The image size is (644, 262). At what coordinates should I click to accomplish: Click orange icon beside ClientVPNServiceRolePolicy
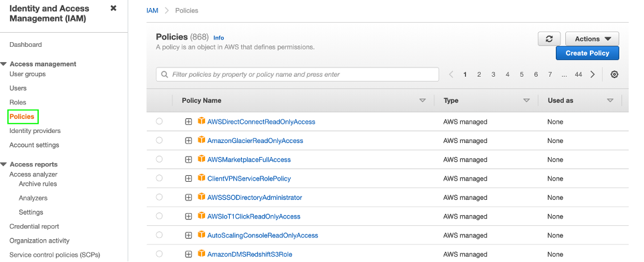tap(201, 177)
